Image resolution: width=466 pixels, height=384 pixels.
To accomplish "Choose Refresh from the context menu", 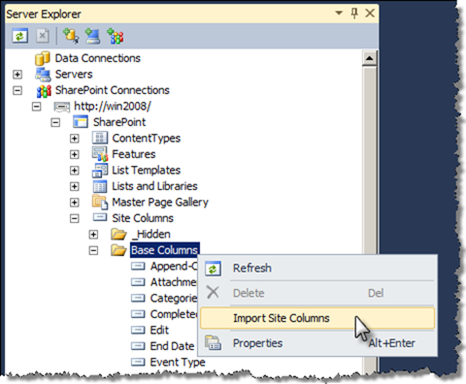I will [x=317, y=268].
